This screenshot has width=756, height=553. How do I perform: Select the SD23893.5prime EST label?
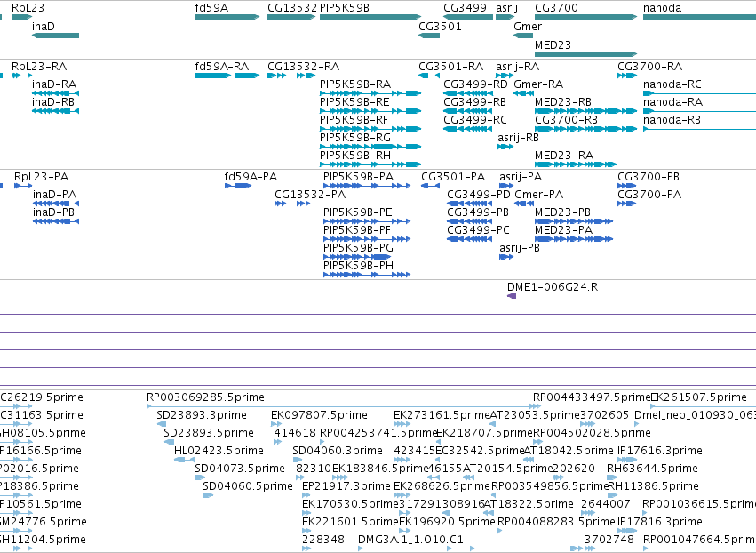click(x=208, y=433)
